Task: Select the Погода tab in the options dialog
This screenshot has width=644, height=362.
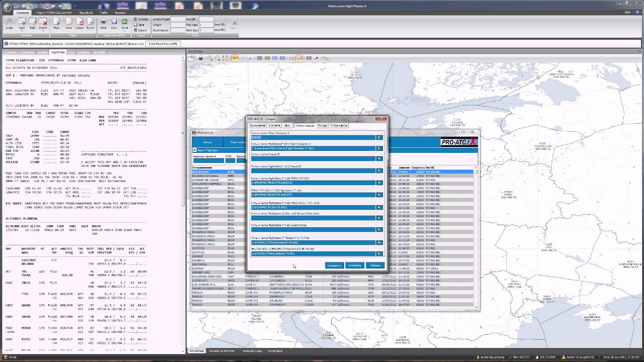Action: click(x=322, y=125)
